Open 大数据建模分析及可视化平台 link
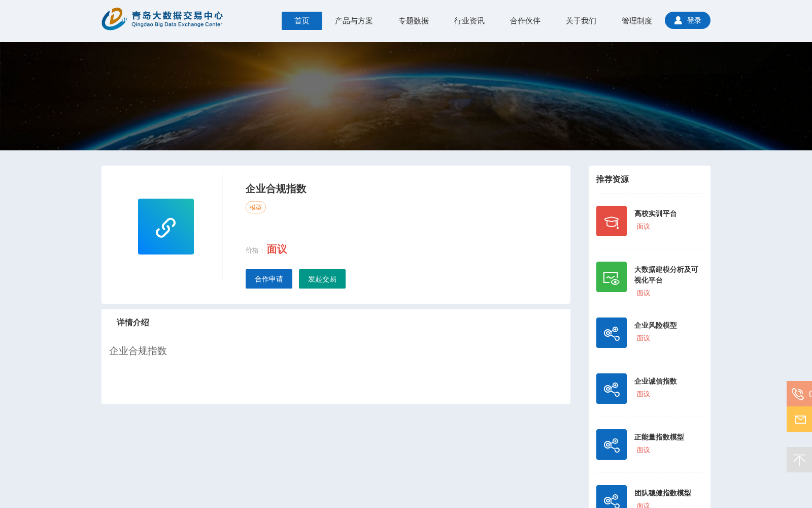This screenshot has height=508, width=812. point(666,275)
